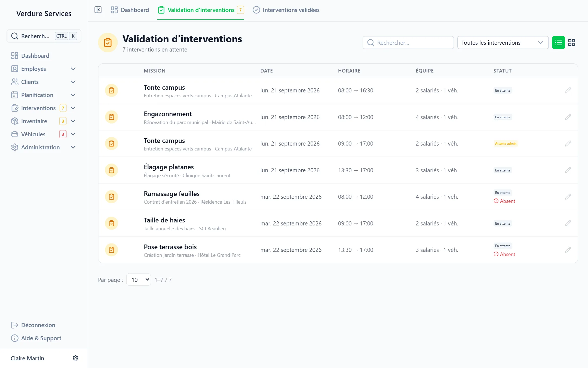
Task: Click the sidebar search magnifier icon
Action: 15,36
